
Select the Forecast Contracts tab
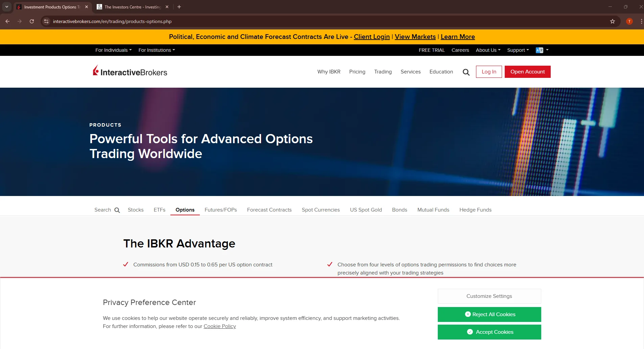coord(269,210)
